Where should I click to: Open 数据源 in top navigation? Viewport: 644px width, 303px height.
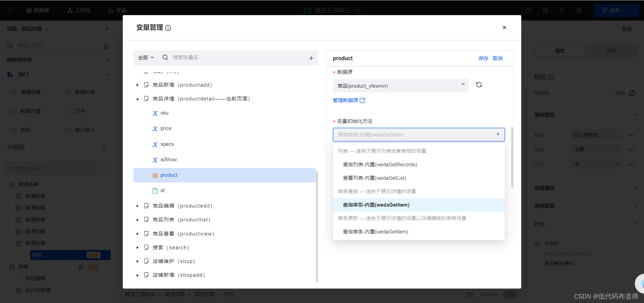[x=38, y=10]
